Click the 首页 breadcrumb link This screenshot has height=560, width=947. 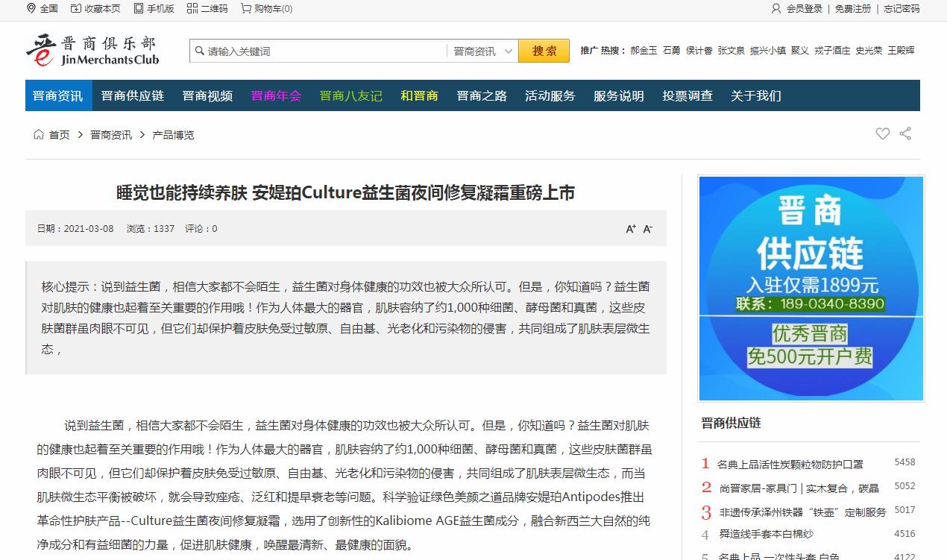coord(60,135)
